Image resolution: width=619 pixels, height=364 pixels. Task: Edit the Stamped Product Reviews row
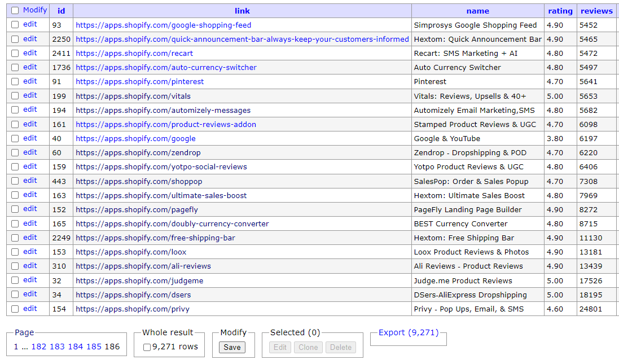click(30, 124)
